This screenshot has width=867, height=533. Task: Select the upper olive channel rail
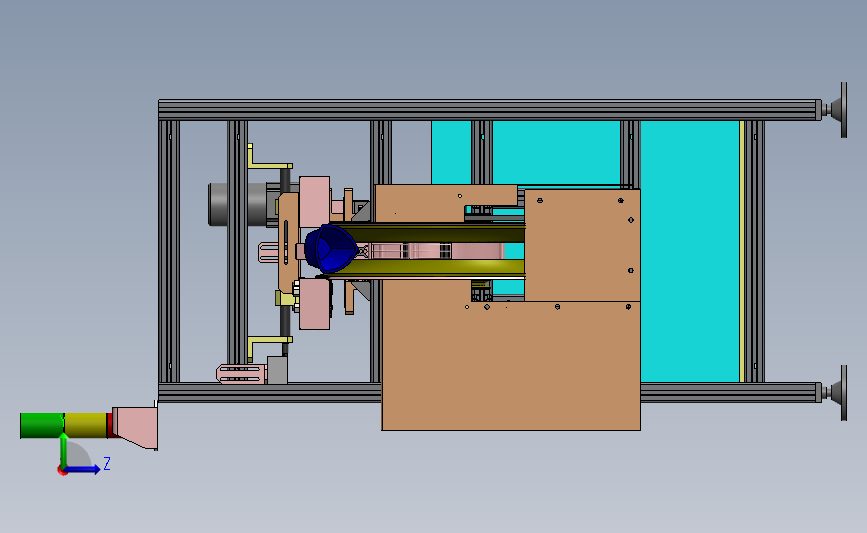click(434, 232)
